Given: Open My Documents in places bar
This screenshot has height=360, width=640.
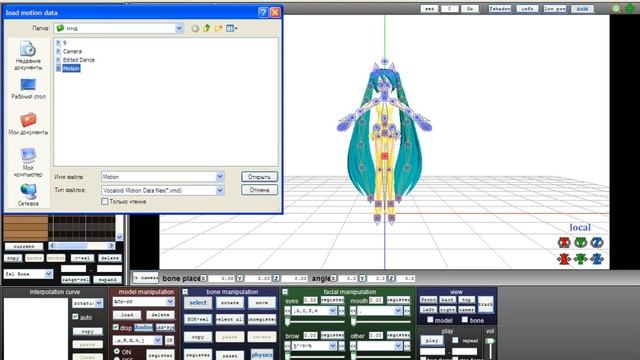Looking at the screenshot, I should [28, 124].
